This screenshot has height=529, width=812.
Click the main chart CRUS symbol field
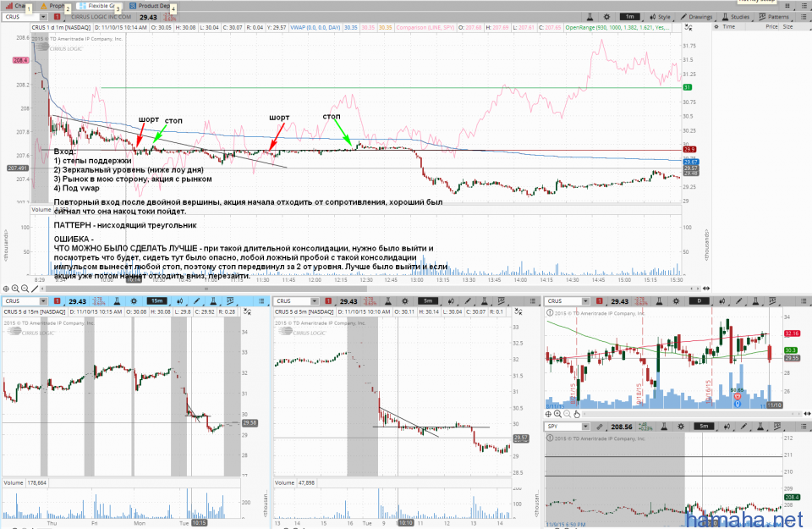pos(20,17)
